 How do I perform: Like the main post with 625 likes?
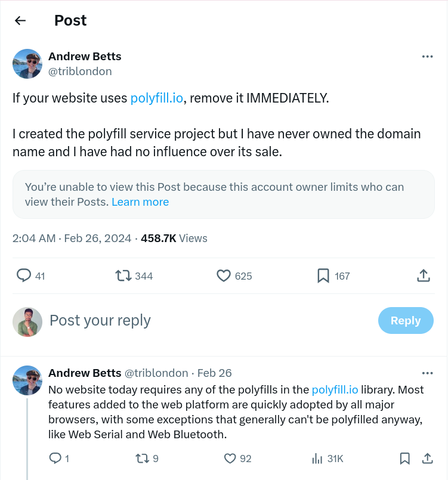[224, 275]
